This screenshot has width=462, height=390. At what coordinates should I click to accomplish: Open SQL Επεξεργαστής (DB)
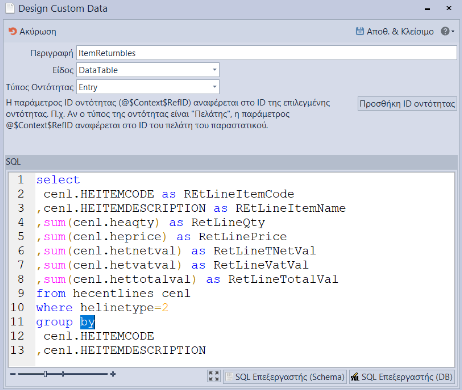(402, 377)
